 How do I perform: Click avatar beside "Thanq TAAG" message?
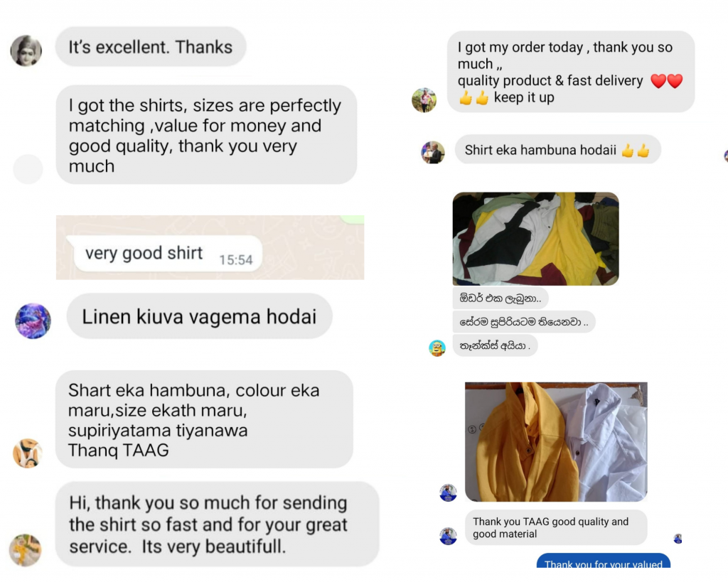click(x=28, y=453)
